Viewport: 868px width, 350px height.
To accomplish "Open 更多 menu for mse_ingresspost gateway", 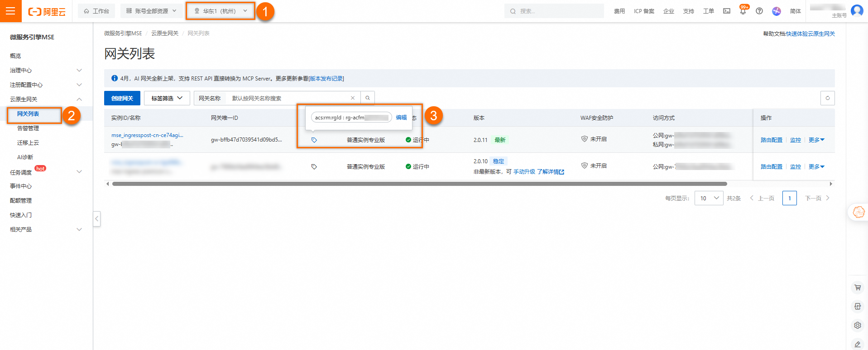I will point(816,140).
